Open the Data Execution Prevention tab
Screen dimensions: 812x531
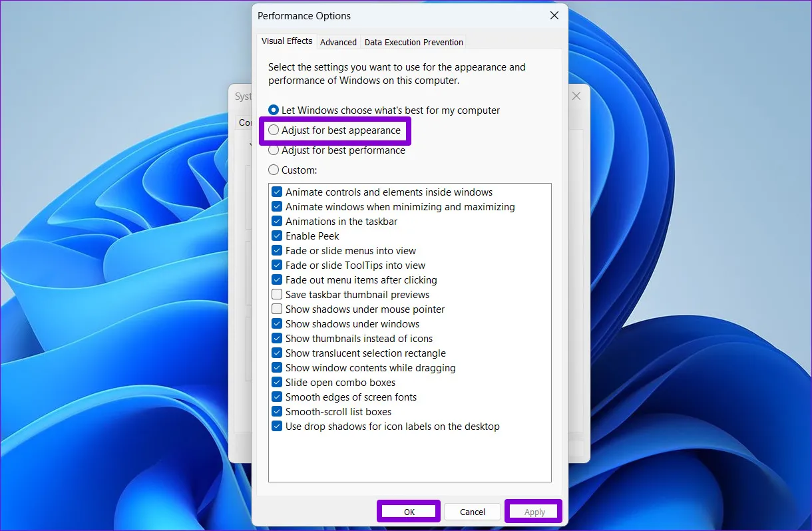tap(413, 42)
